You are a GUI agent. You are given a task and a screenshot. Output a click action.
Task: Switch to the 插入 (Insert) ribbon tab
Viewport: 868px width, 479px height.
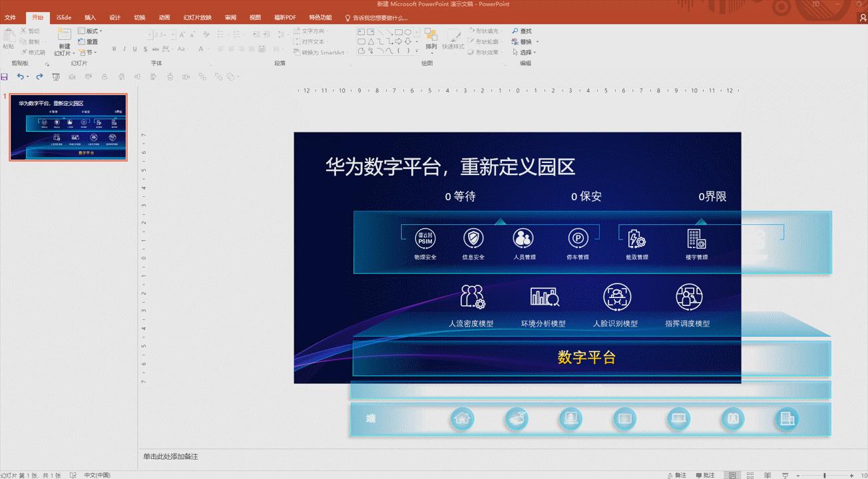(x=90, y=17)
